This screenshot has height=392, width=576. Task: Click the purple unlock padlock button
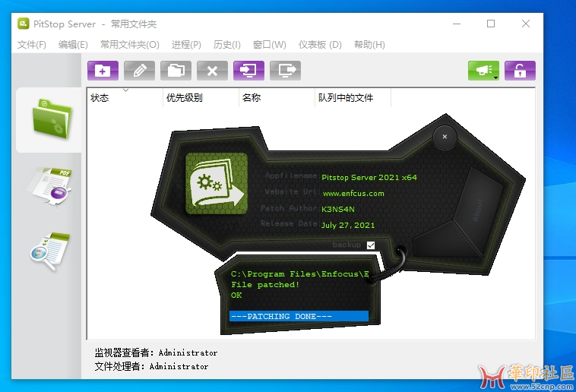coord(520,71)
